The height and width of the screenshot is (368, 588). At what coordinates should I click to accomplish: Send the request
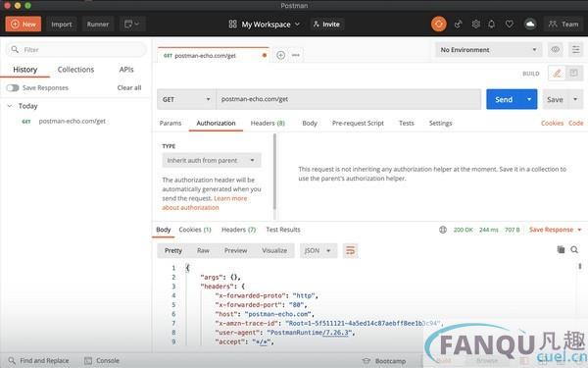(504, 99)
